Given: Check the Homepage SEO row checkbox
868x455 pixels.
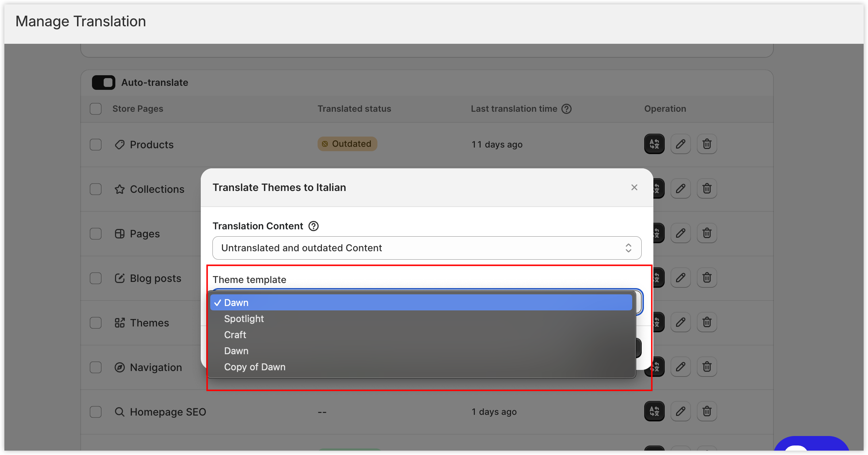Looking at the screenshot, I should click(x=96, y=412).
